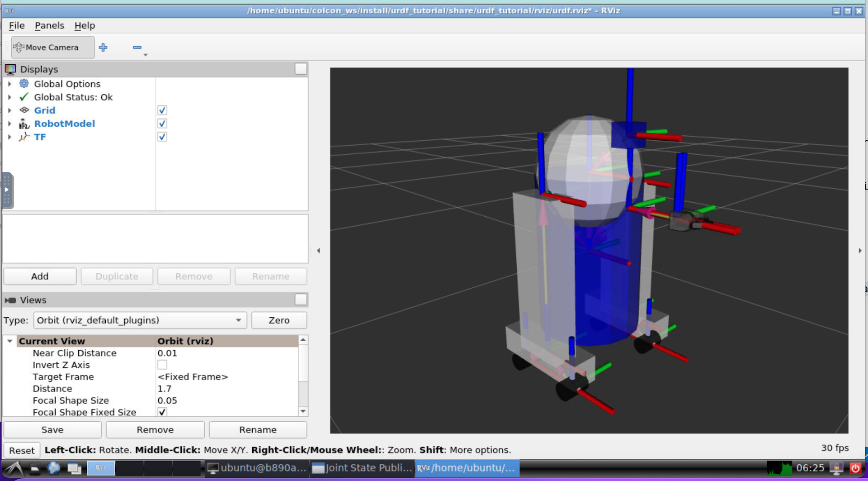Click the Target Frame value field

coord(227,377)
